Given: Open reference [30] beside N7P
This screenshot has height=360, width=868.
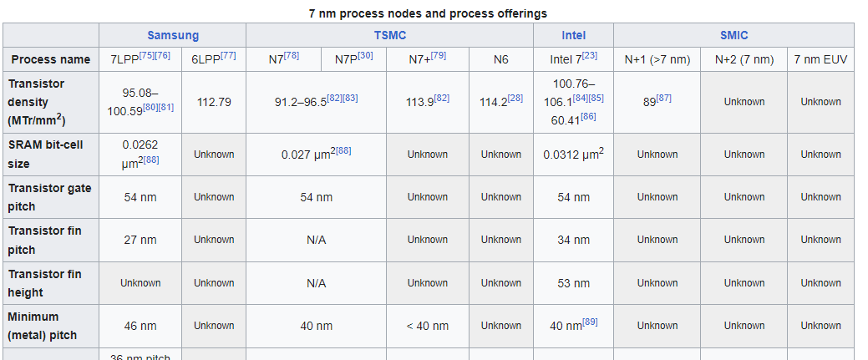Looking at the screenshot, I should (365, 55).
